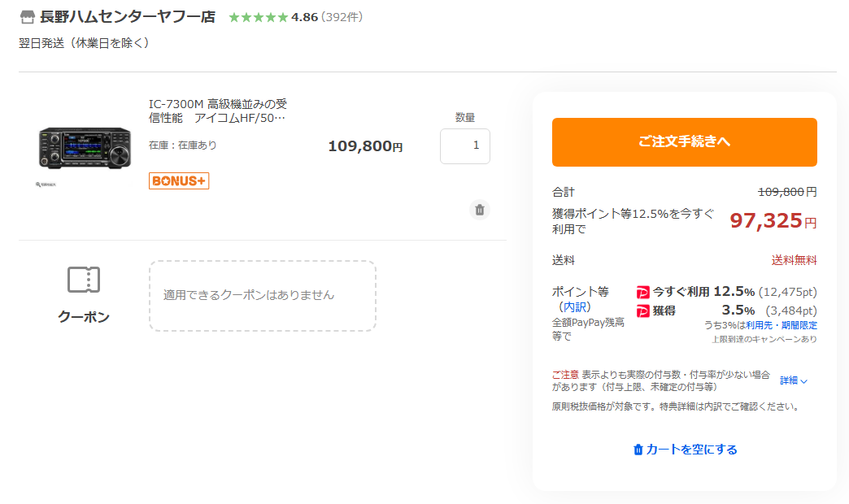The width and height of the screenshot is (849, 504).
Task: Click the 12.5% (12,475pt) points value
Action: click(765, 292)
